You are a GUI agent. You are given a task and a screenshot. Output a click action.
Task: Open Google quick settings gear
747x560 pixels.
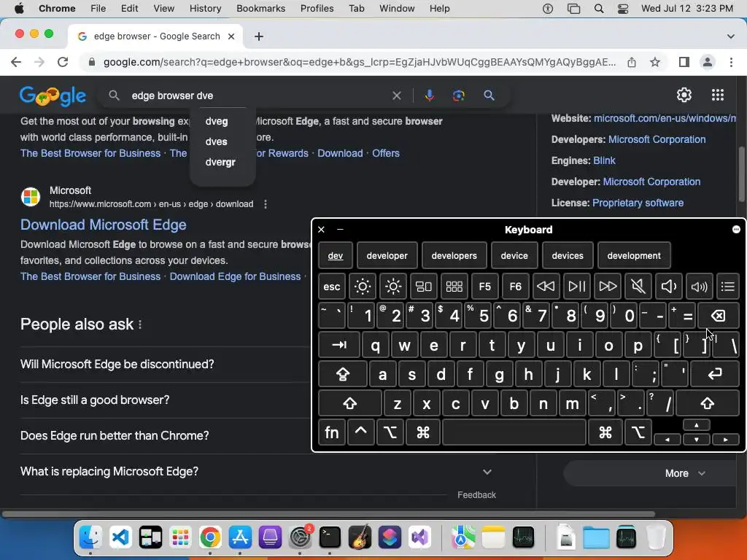(684, 95)
